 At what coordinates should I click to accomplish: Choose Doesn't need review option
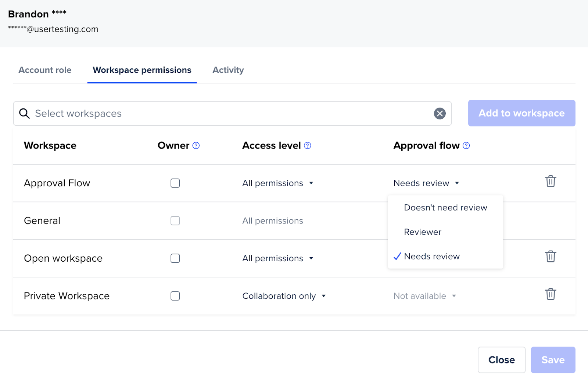(x=445, y=208)
